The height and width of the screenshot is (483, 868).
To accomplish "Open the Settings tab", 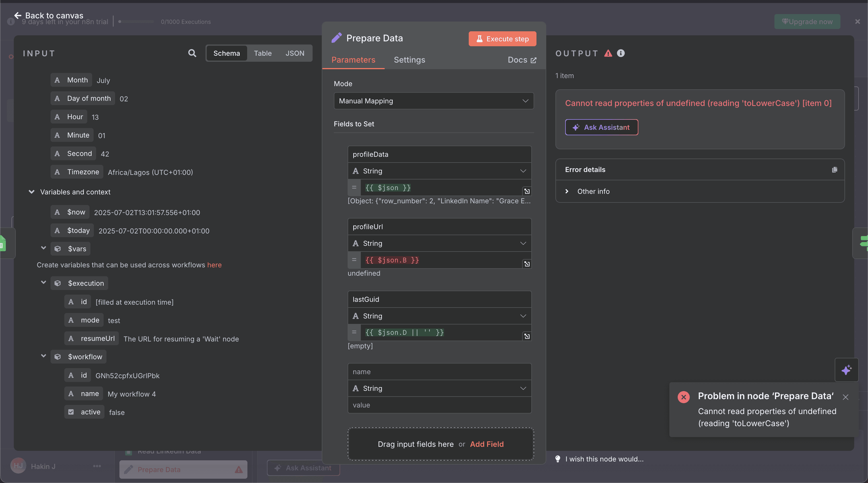I will (x=409, y=60).
